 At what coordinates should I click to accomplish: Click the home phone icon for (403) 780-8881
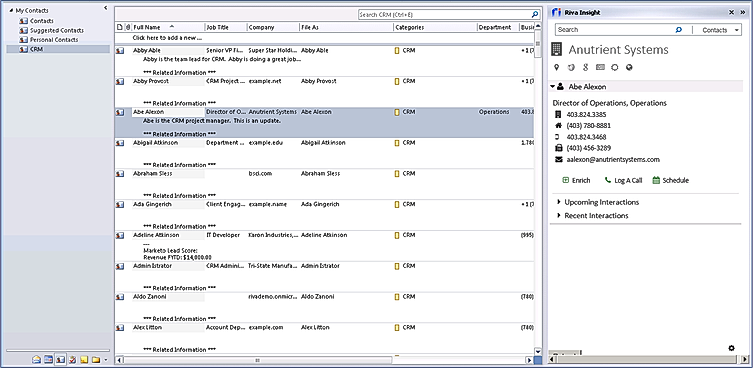(x=558, y=125)
